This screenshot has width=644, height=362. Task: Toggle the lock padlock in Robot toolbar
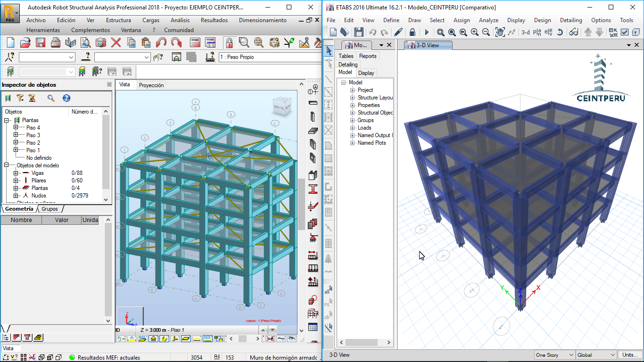tap(229, 42)
